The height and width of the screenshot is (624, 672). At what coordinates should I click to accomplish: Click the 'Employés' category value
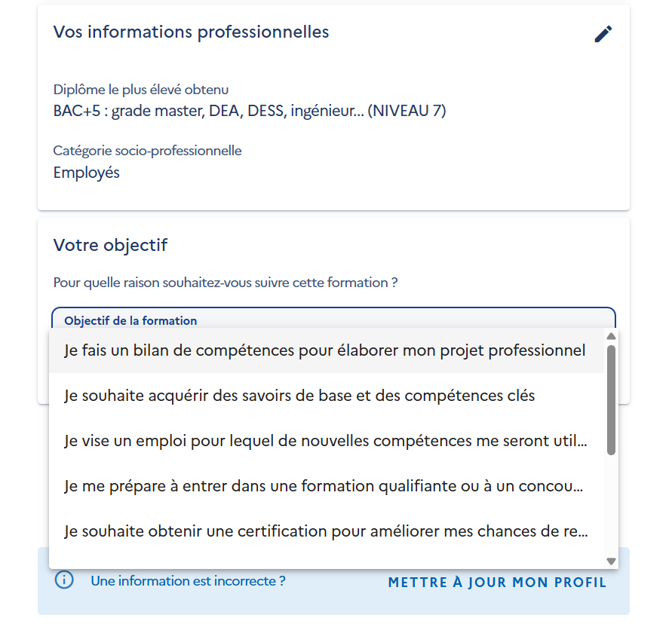pos(87,173)
